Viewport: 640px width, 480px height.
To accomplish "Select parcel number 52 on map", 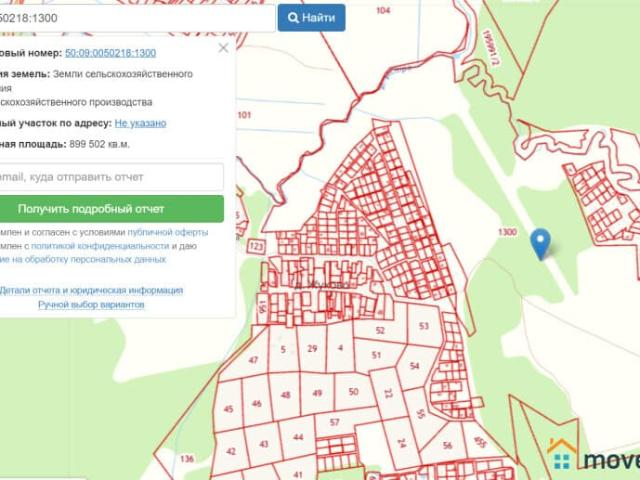I will tap(380, 330).
